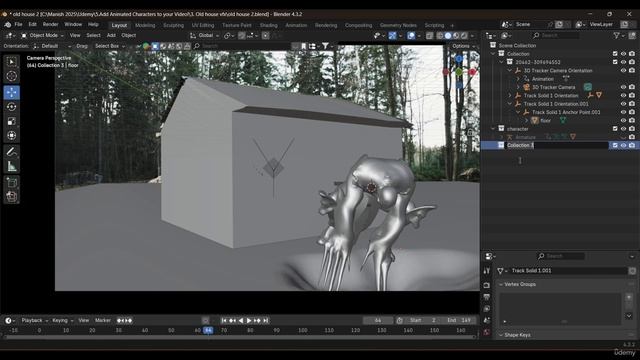Uncheck the character collection checkbox
640x360 pixels.
615,129
